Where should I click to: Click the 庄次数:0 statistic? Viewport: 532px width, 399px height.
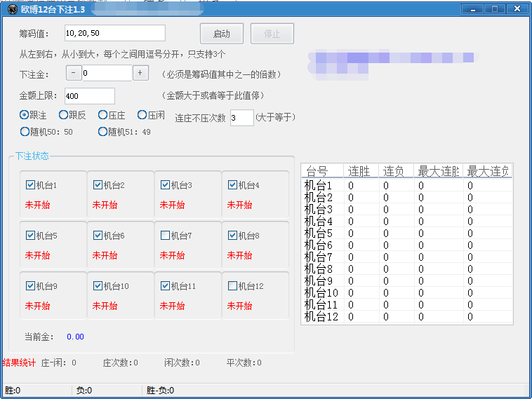(x=121, y=363)
